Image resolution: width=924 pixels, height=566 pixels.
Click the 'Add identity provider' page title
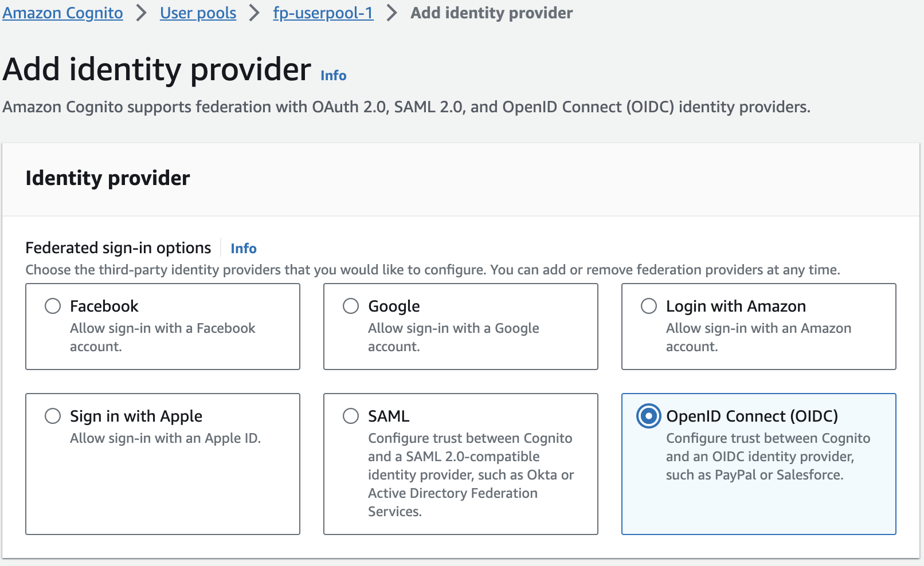[157, 69]
